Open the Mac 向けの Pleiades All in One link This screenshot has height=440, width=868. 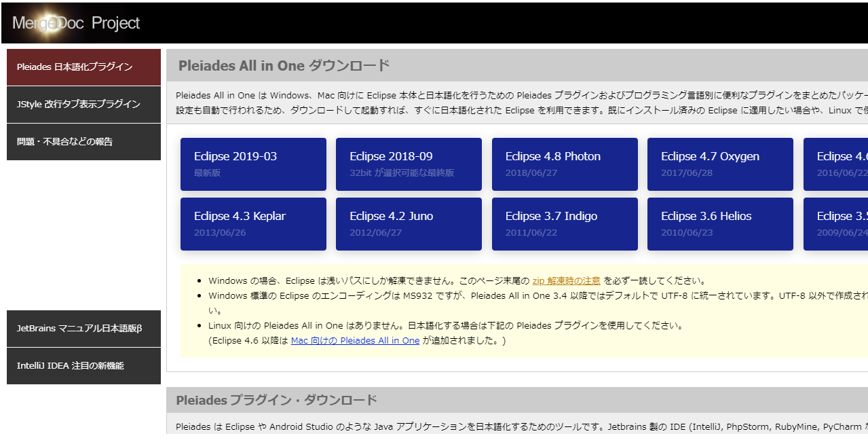tap(355, 340)
